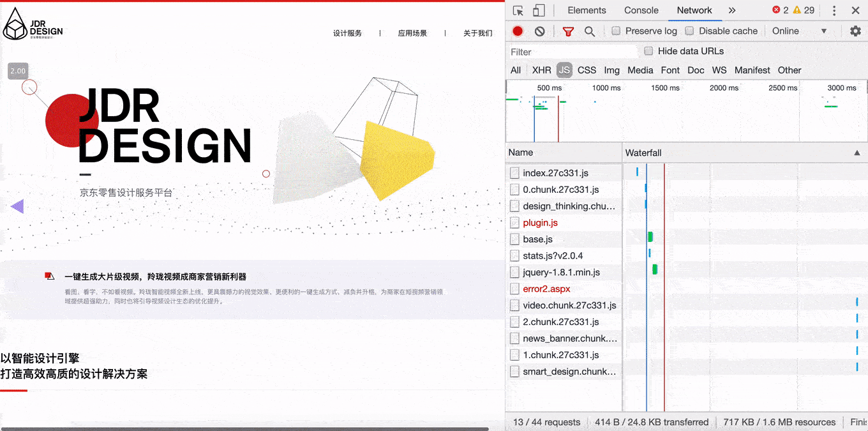The height and width of the screenshot is (431, 868).
Task: Click the file icon beside jquery-1.8.1.min.js
Action: pyautogui.click(x=514, y=273)
